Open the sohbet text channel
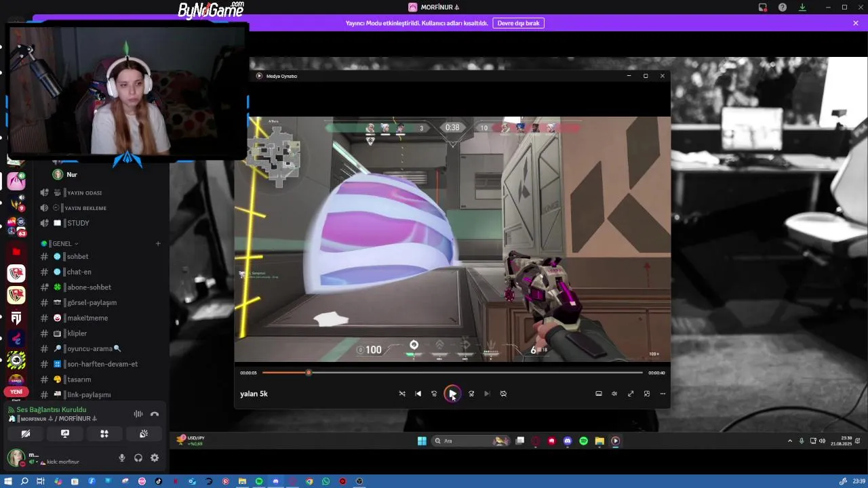The width and height of the screenshot is (868, 488). 100,257
